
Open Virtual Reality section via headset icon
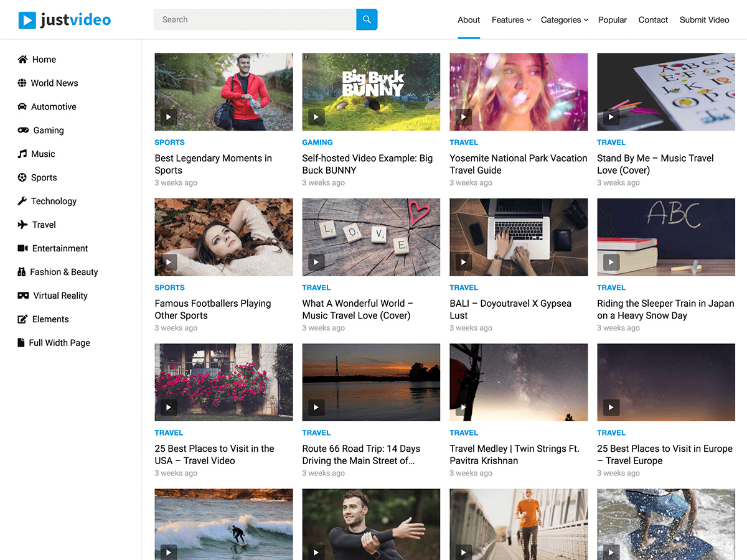pos(22,296)
